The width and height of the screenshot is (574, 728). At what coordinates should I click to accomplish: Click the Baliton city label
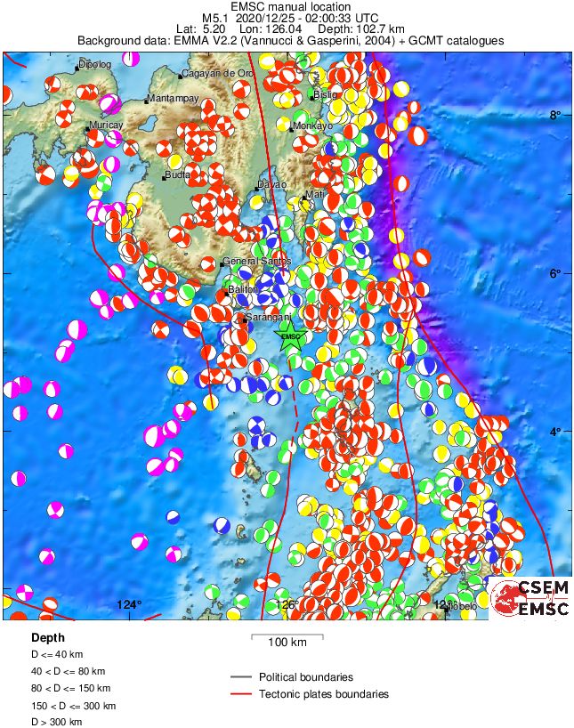pyautogui.click(x=242, y=289)
